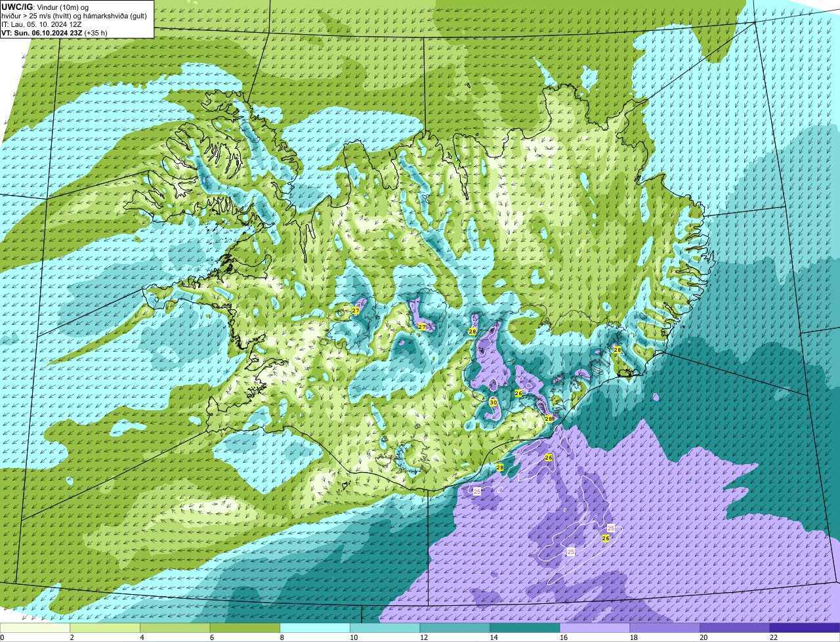
Task: Click the valid time "VT: Sun. 06.10.2024 23Z (+35 h)"
Action: pyautogui.click(x=54, y=32)
